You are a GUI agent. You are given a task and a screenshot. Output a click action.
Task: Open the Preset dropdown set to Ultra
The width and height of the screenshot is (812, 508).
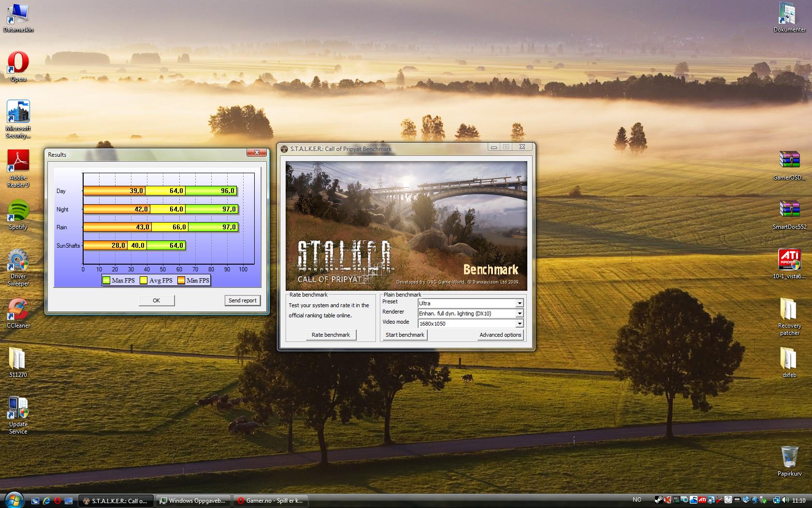pos(470,303)
